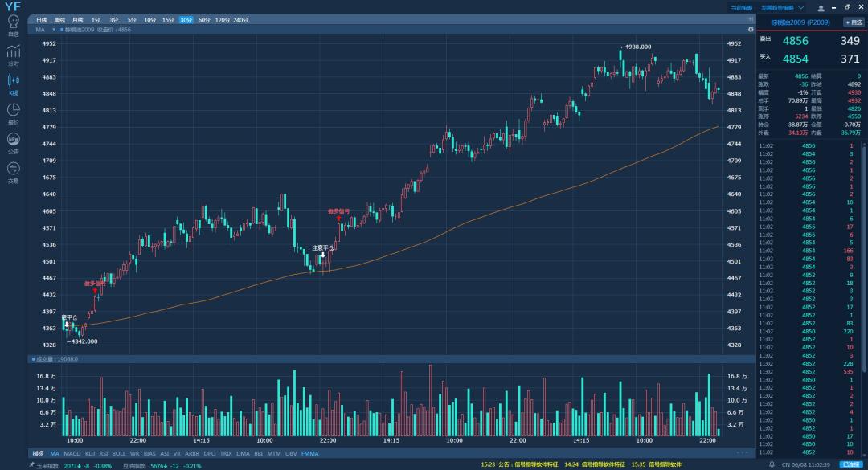Click the more options dots on indicator bar

point(743,453)
